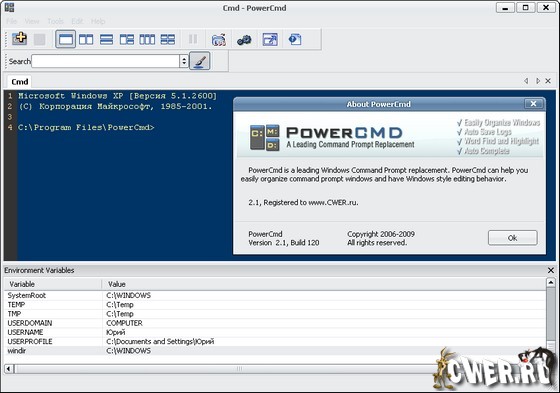Close the Environment Variables panel
Viewport: 560px width, 393px height.
pyautogui.click(x=551, y=270)
